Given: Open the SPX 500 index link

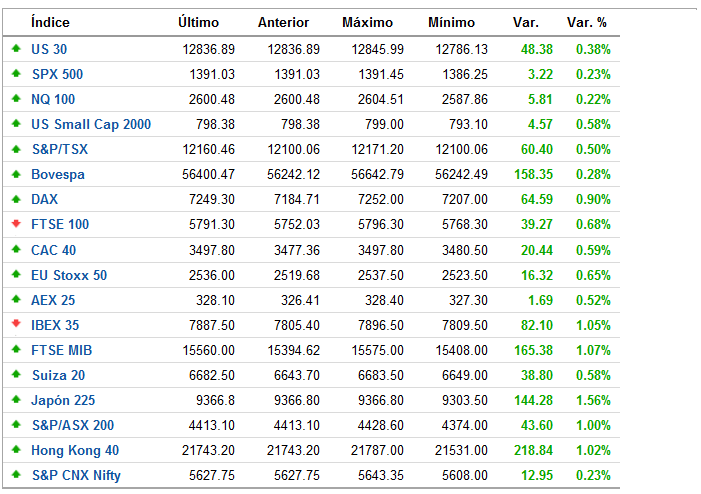Looking at the screenshot, I should [x=57, y=74].
